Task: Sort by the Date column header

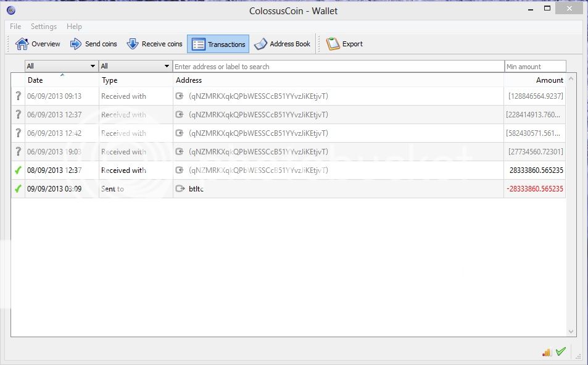Action: tap(62, 80)
